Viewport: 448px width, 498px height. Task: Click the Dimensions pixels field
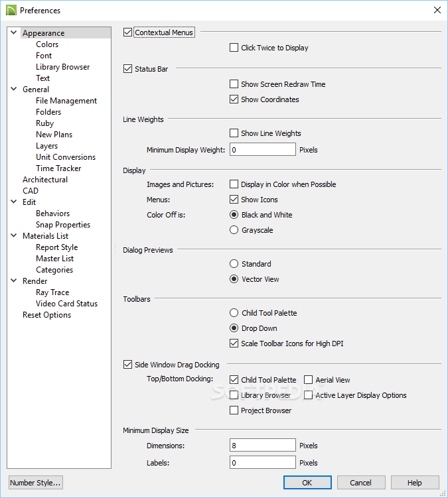(263, 445)
